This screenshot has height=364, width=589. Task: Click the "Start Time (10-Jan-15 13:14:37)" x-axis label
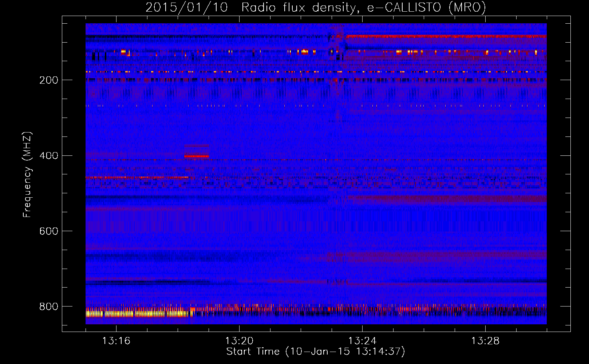(x=316, y=352)
